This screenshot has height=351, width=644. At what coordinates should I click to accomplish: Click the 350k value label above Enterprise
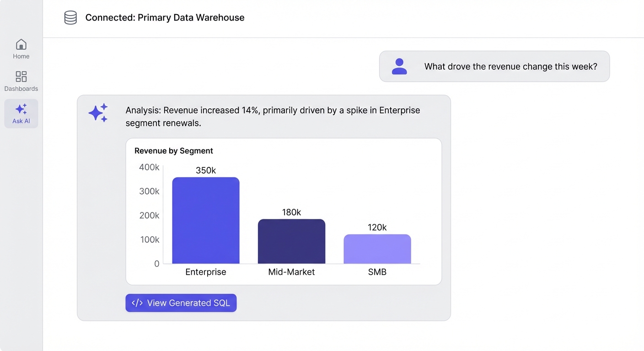[205, 170]
